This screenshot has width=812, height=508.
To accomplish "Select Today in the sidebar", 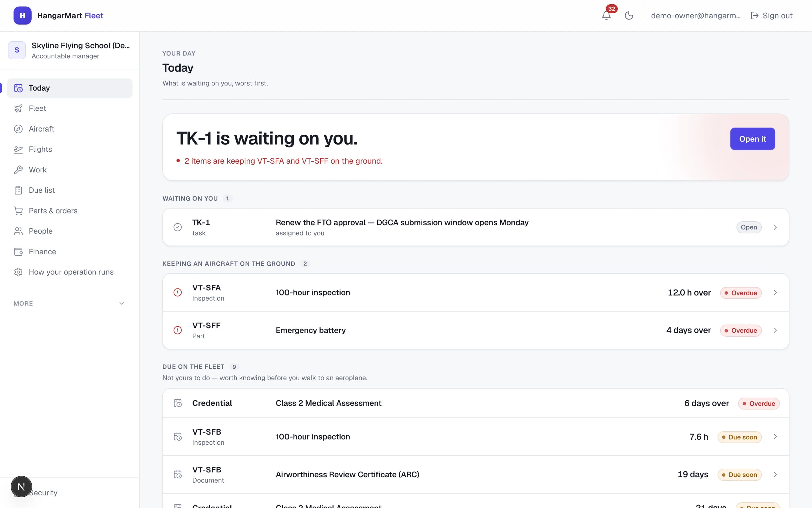I will pyautogui.click(x=69, y=88).
